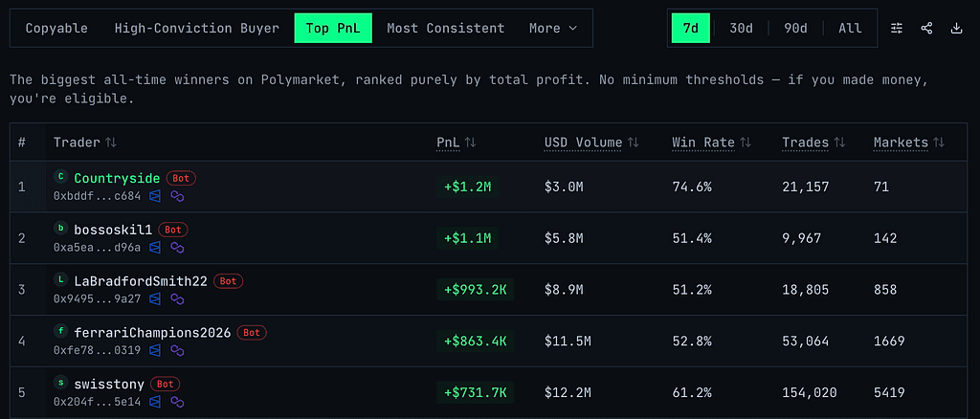Click the purple chain icon for swisstony
The height and width of the screenshot is (419, 980).
[x=177, y=402]
